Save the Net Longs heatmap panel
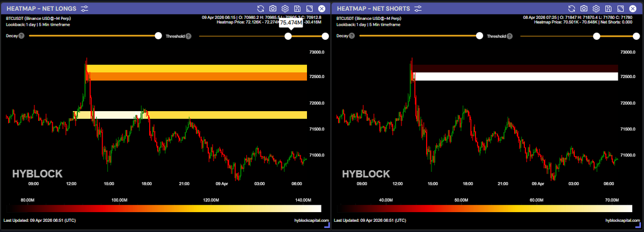This screenshot has height=232, width=644. coord(297,9)
